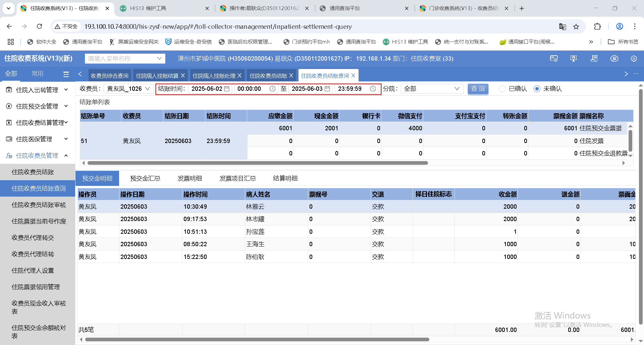
Task: Open the 收费员 dropdown showing 黄友凤_1026
Action: tap(128, 89)
